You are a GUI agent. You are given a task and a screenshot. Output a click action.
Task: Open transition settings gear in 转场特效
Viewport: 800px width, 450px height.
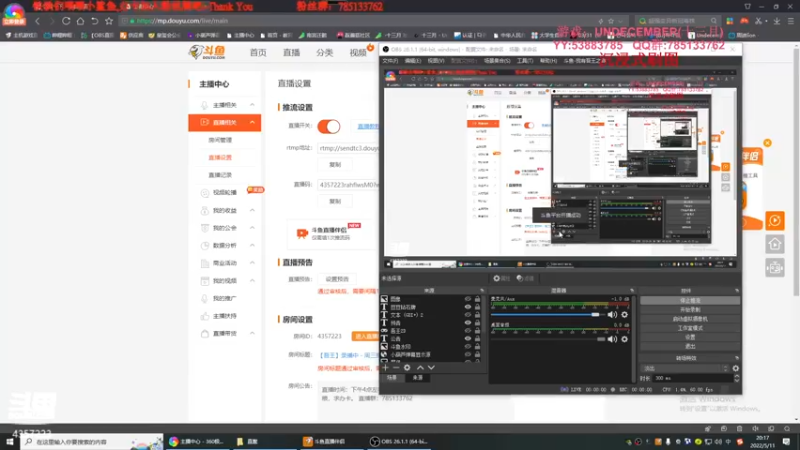(736, 368)
